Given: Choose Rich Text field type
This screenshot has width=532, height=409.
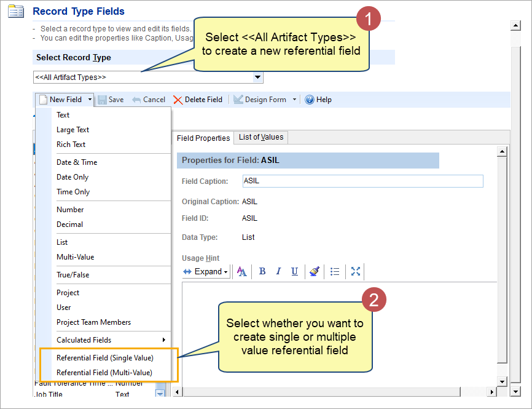Looking at the screenshot, I should click(x=71, y=145).
